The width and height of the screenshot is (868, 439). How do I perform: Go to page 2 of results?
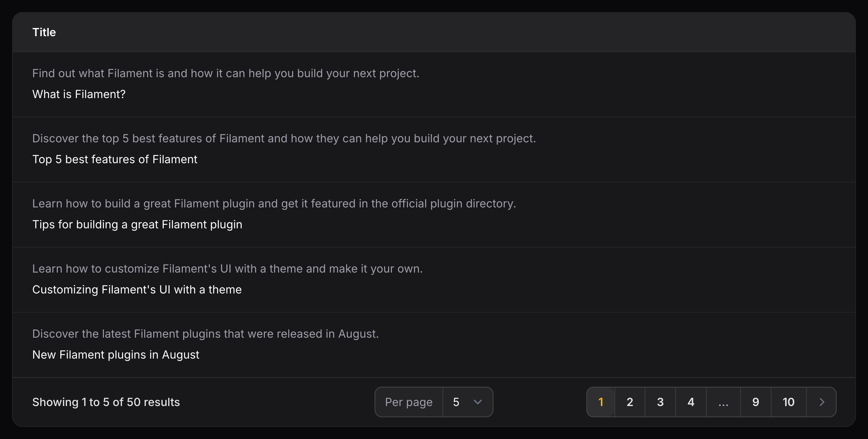[x=630, y=402]
